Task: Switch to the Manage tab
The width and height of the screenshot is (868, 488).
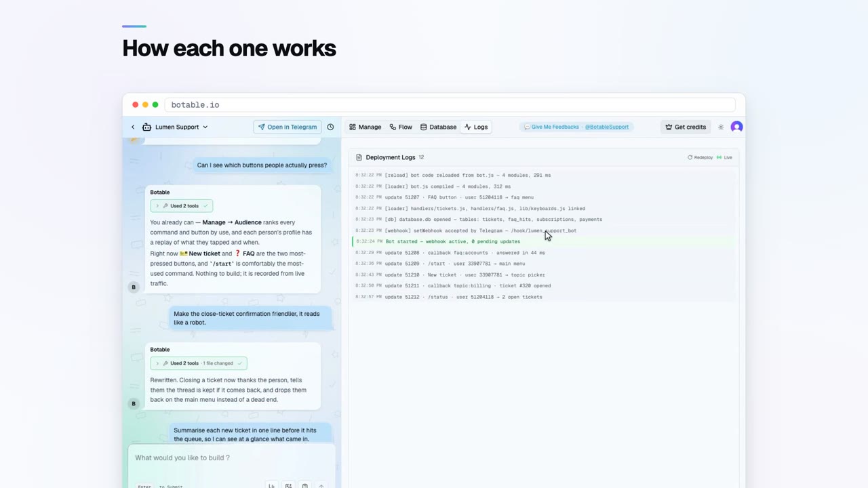Action: [365, 127]
